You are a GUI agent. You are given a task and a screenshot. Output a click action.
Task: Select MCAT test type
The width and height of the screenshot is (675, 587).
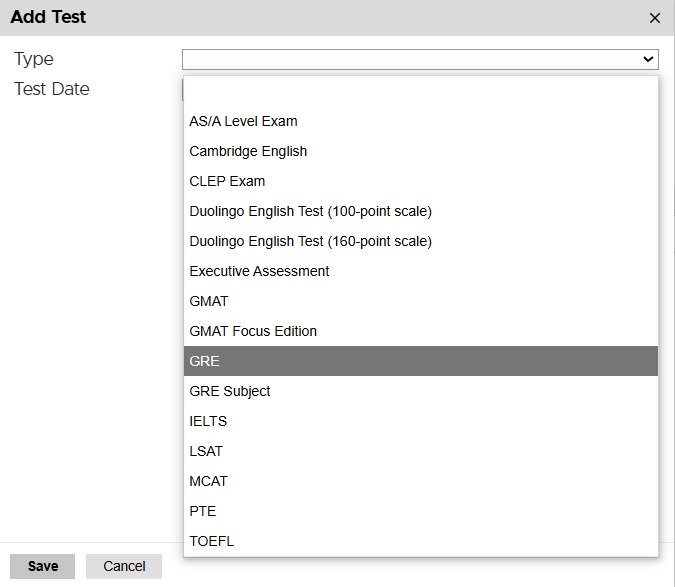421,481
